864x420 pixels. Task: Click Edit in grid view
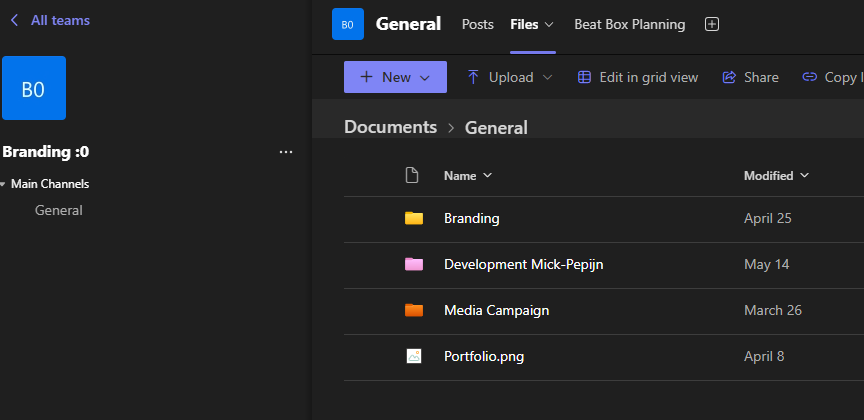pyautogui.click(x=638, y=77)
